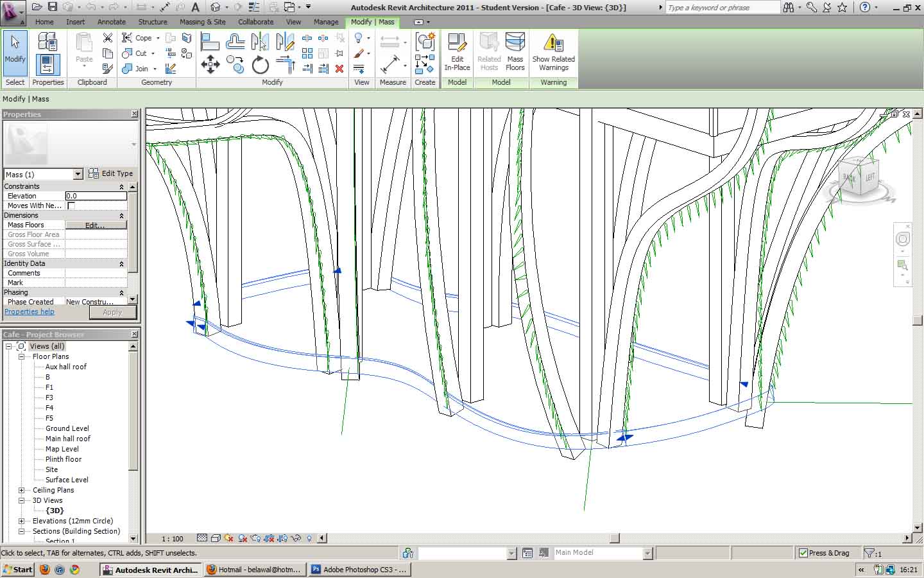The image size is (924, 578).
Task: Toggle the Moves With Nearby checkbox
Action: click(71, 206)
